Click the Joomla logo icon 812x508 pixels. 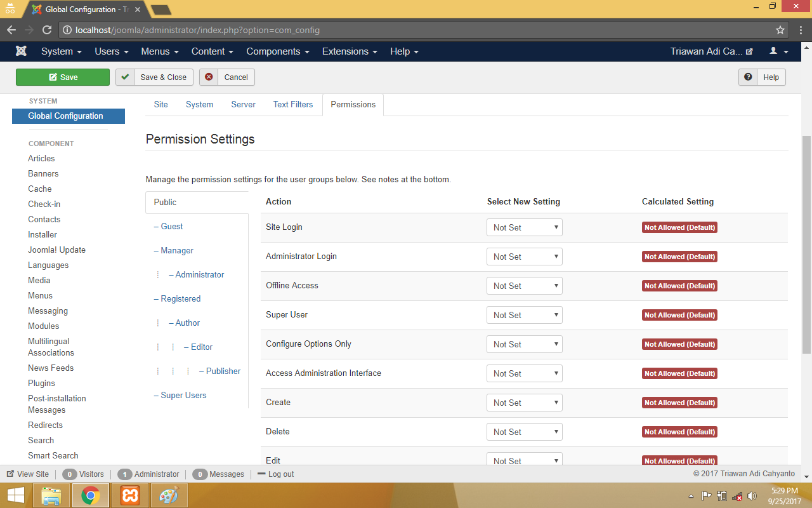[x=22, y=51]
